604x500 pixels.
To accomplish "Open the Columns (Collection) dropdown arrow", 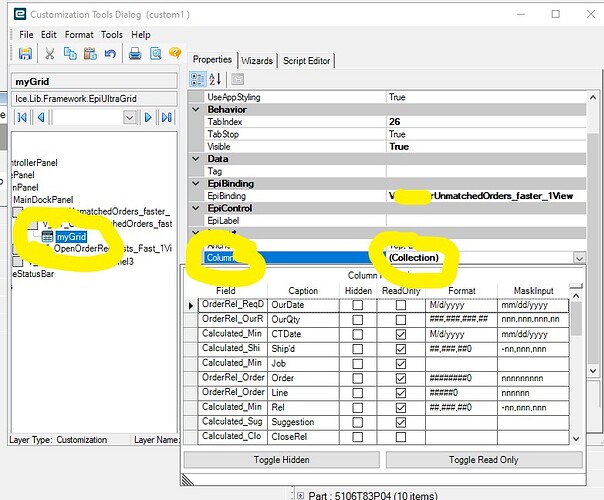I will tap(580, 258).
